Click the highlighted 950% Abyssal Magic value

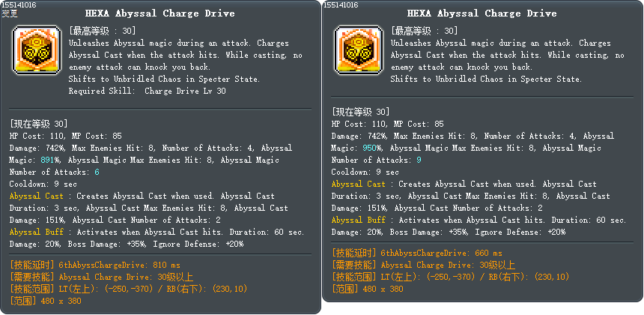368,148
